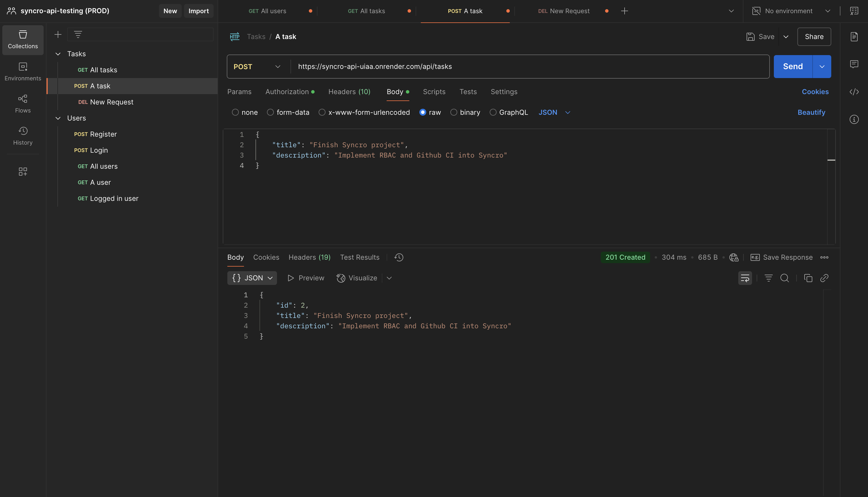Switch to the DEL New Request tab
This screenshot has height=497, width=868.
(564, 11)
